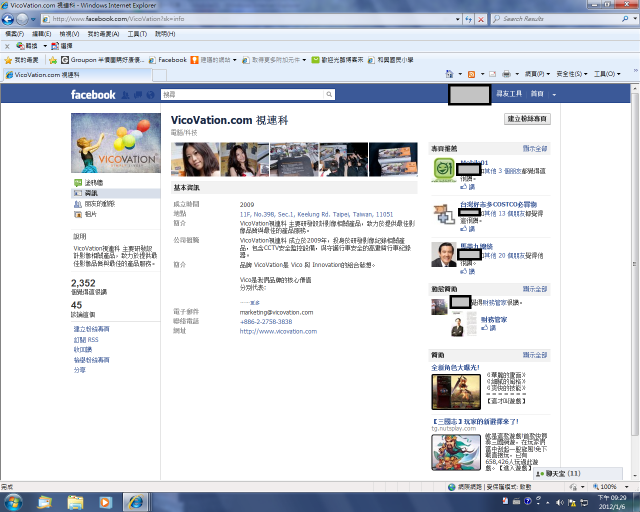The width and height of the screenshot is (640, 512).
Task: Open the View (檢視) menu
Action: [69, 34]
